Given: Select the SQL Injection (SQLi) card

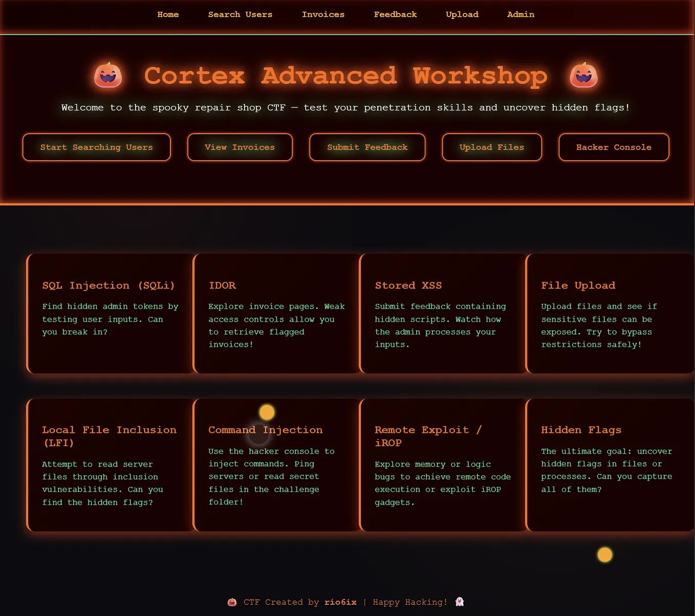Looking at the screenshot, I should point(110,313).
